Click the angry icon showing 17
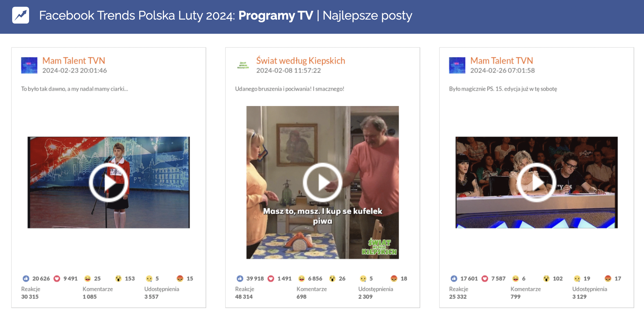Screen dimensions: 644x318 tap(608, 279)
